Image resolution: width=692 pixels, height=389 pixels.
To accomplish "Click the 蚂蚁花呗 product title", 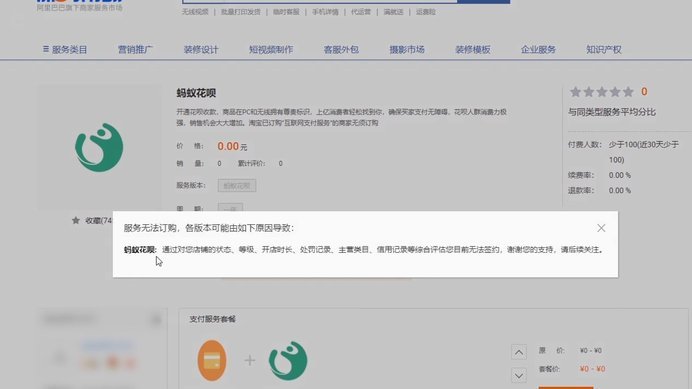I will (196, 93).
